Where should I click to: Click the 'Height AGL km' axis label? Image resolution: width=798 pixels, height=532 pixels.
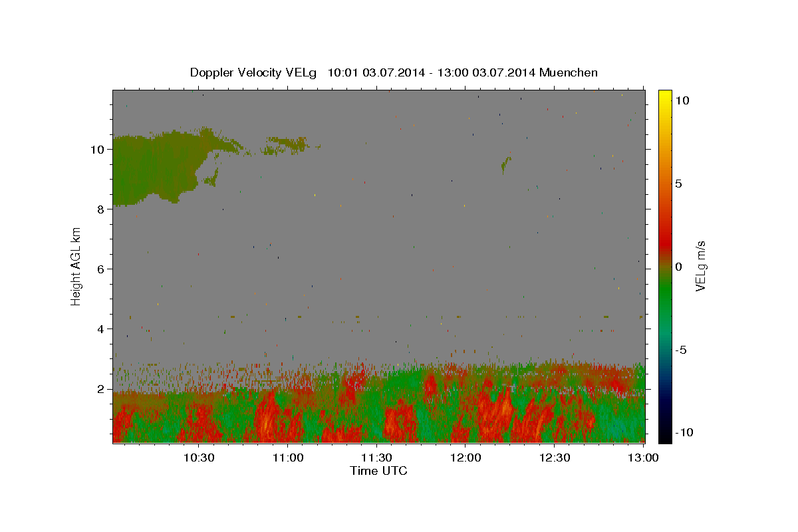click(76, 266)
